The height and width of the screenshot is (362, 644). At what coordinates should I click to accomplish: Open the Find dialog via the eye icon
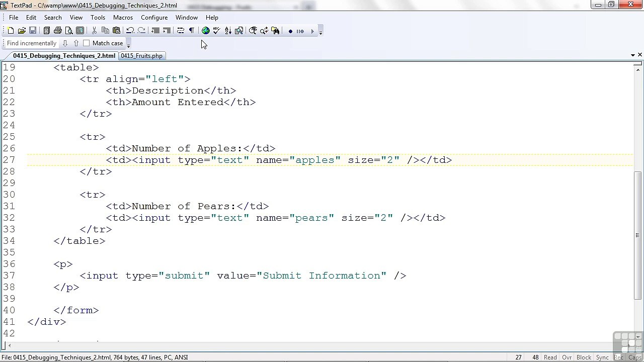click(x=253, y=31)
